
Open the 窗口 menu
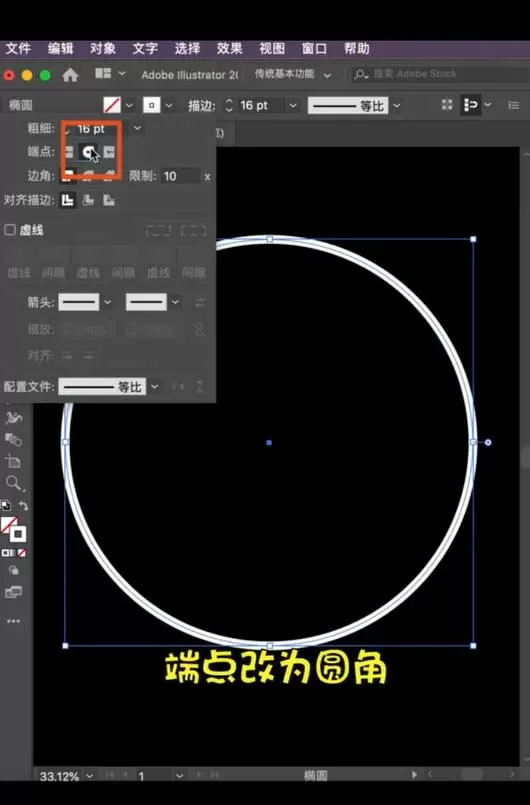tap(314, 49)
